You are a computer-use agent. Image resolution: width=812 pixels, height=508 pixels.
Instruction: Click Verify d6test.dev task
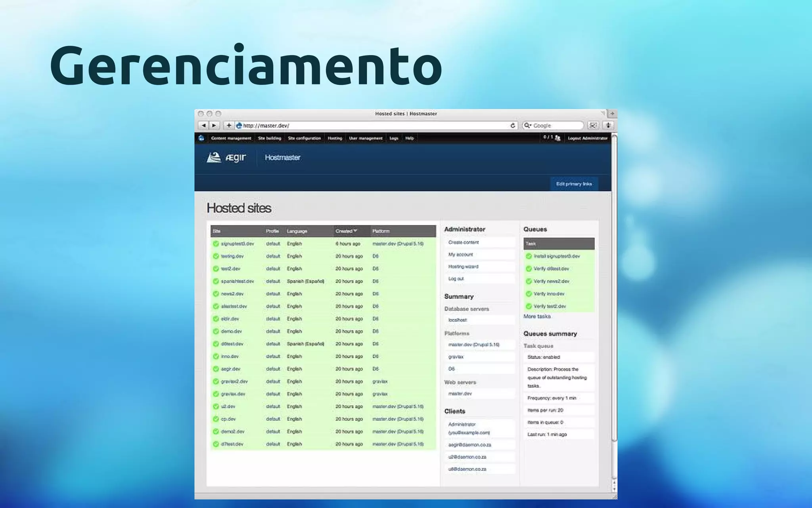pos(551,269)
